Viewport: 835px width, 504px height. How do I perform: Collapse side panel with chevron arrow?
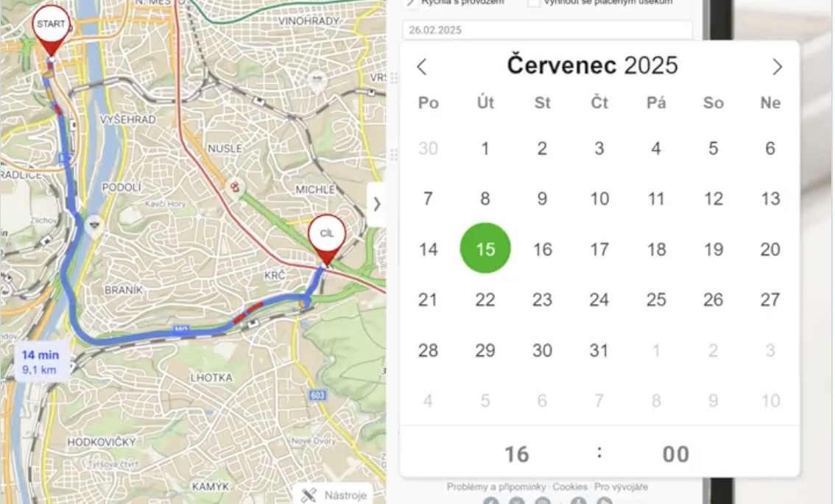[x=376, y=204]
